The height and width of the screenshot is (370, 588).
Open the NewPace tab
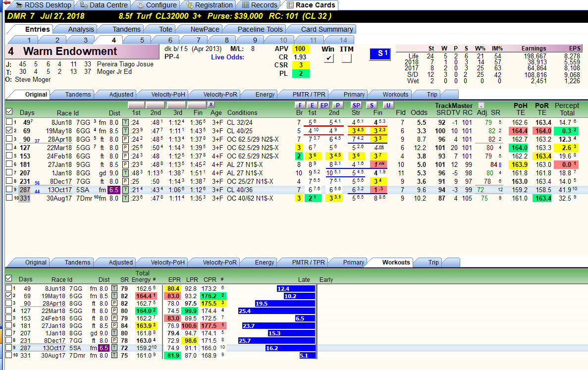pos(205,29)
